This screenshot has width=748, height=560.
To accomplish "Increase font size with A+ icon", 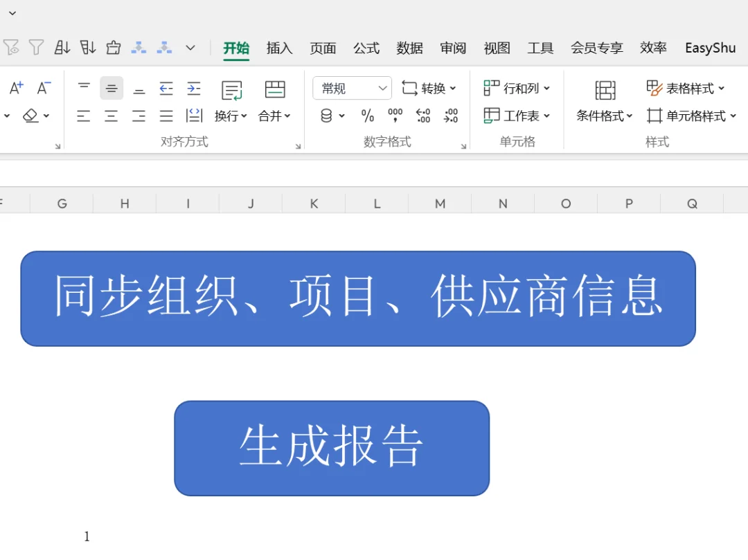I will point(16,88).
